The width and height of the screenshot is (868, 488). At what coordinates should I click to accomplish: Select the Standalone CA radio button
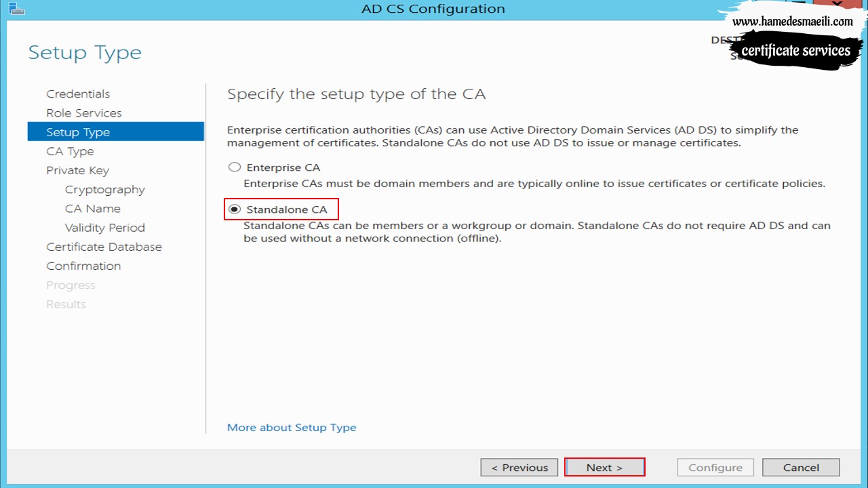tap(235, 209)
